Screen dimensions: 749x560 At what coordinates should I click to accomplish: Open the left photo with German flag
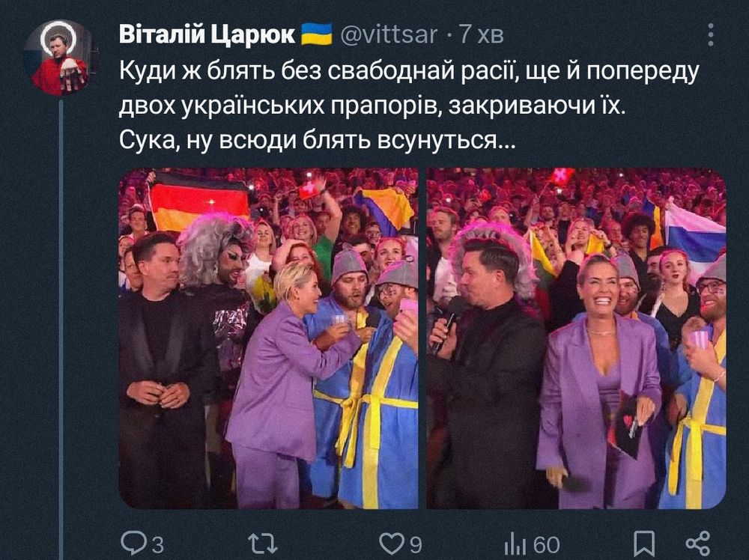[x=268, y=338]
